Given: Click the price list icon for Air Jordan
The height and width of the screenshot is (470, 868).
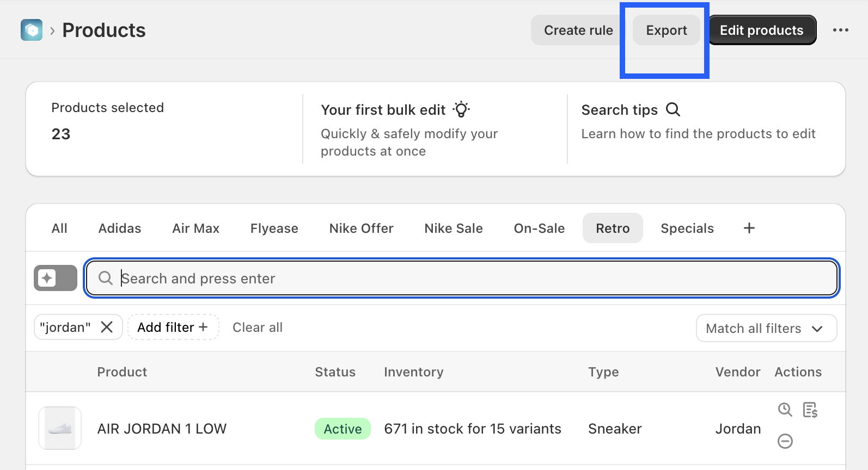Looking at the screenshot, I should (810, 410).
